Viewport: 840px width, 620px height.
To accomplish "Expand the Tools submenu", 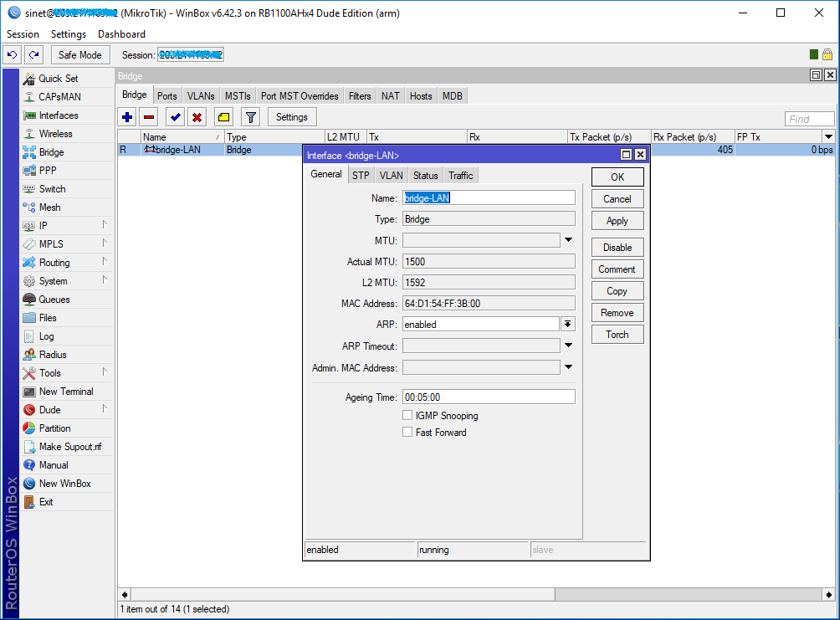I will 105,372.
